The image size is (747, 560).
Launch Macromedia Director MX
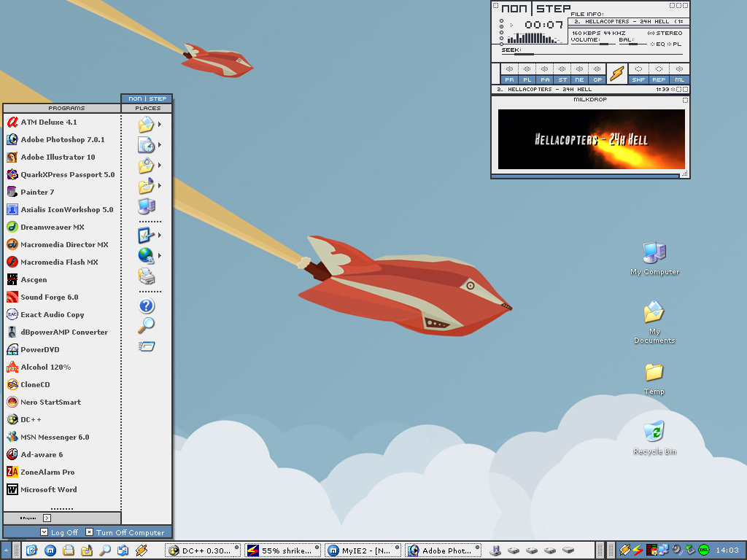62,245
